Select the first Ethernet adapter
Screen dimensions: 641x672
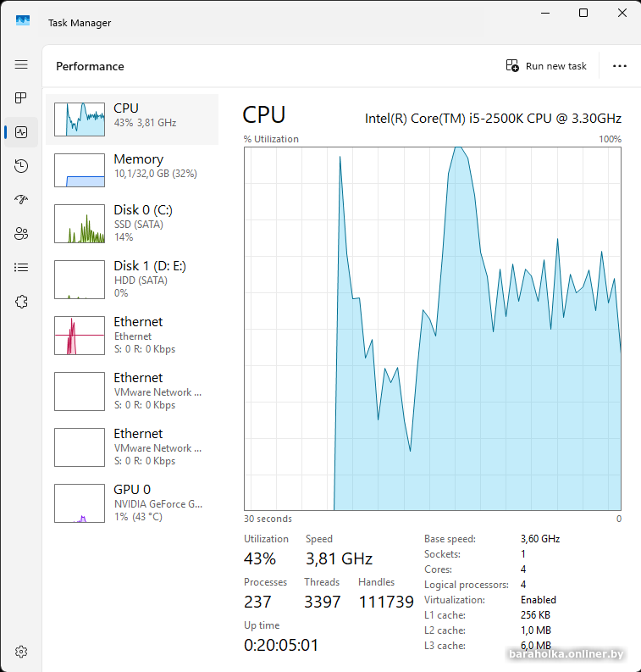coord(132,335)
